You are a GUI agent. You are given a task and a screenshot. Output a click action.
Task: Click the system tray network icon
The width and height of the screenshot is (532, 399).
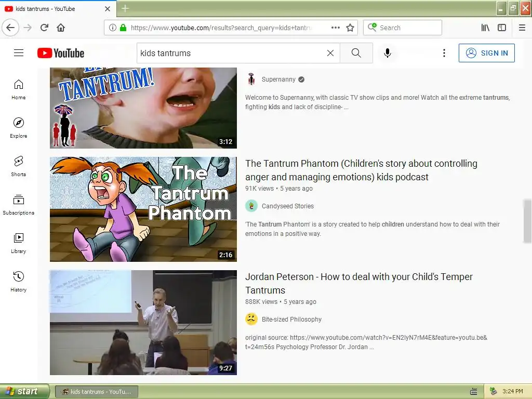click(x=493, y=391)
